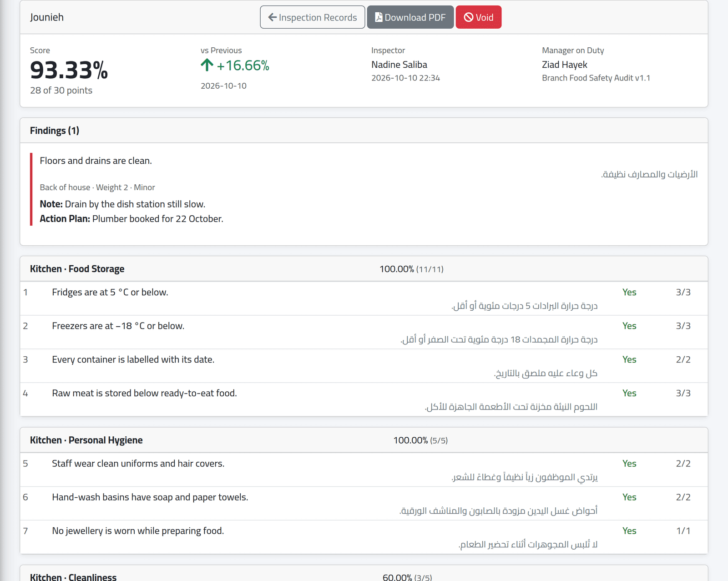Click the back arrow icon in Inspection Records
Screen dimensions: 728x581
coord(273,17)
